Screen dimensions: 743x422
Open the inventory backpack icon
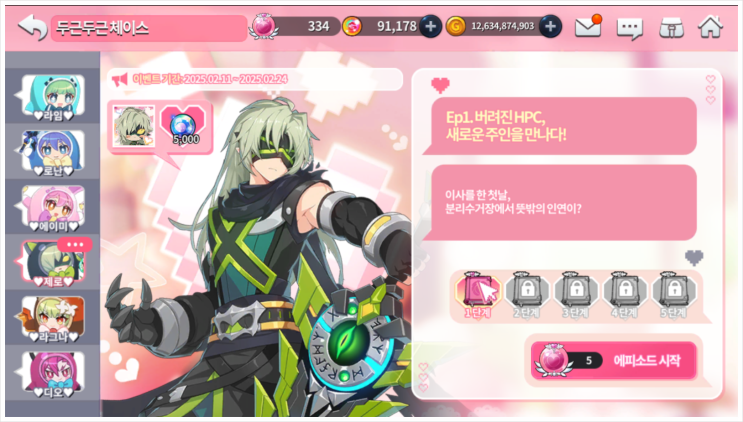pos(671,28)
